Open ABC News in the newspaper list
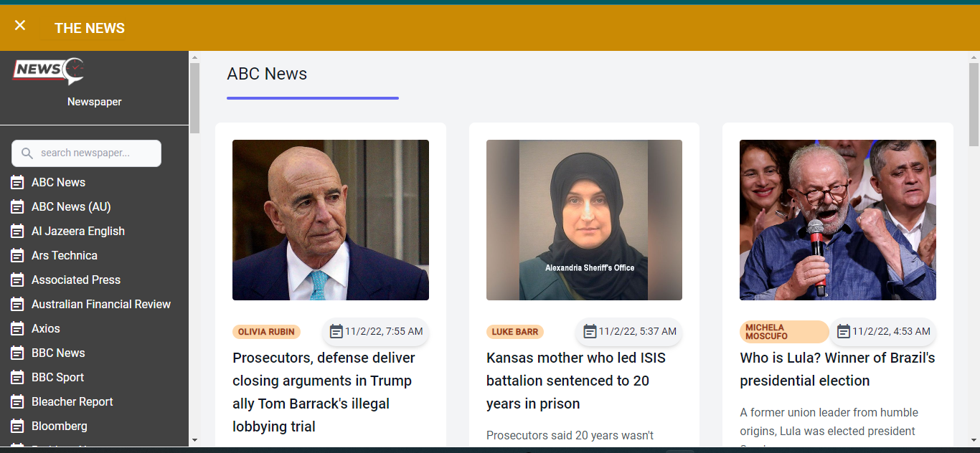980x453 pixels. tap(58, 183)
